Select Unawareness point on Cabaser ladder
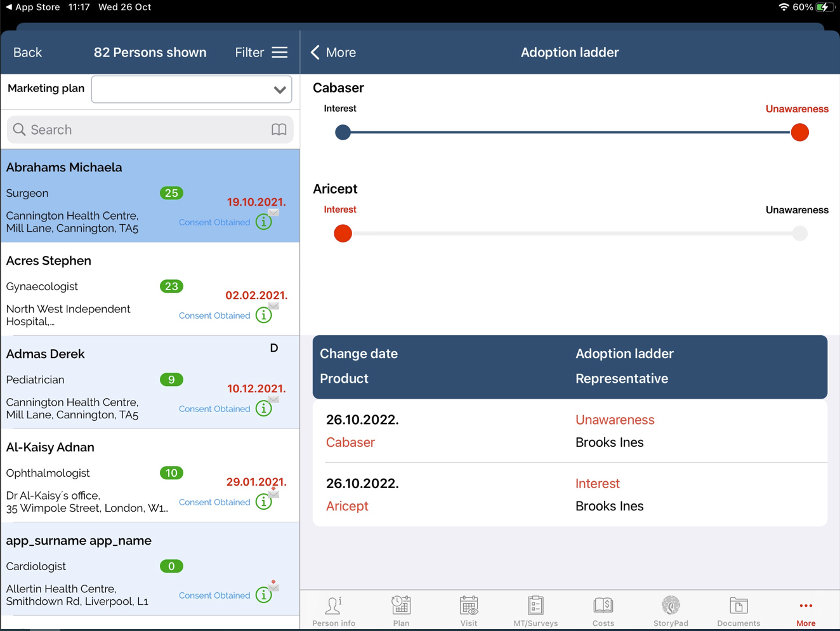The height and width of the screenshot is (631, 840). point(799,133)
